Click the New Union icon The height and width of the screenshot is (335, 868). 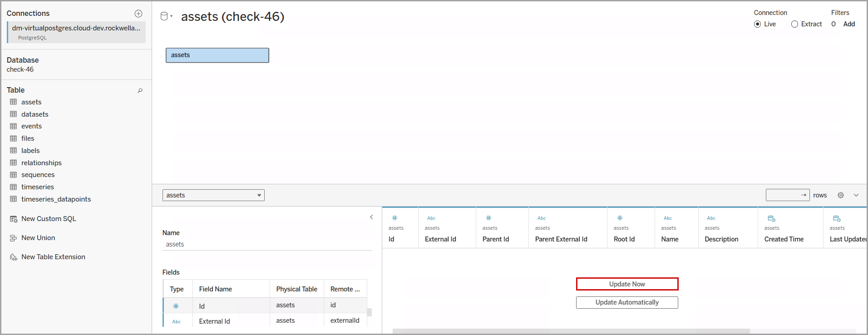point(14,238)
